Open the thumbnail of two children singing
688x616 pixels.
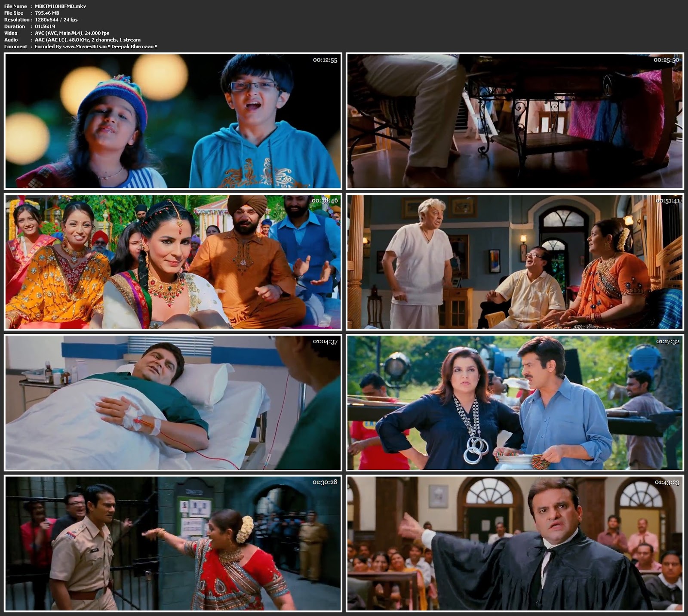pyautogui.click(x=173, y=121)
